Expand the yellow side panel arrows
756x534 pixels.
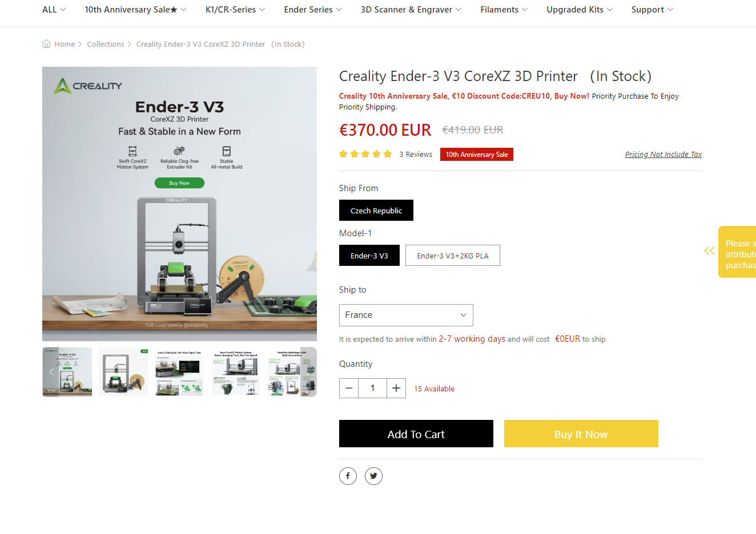(x=709, y=250)
